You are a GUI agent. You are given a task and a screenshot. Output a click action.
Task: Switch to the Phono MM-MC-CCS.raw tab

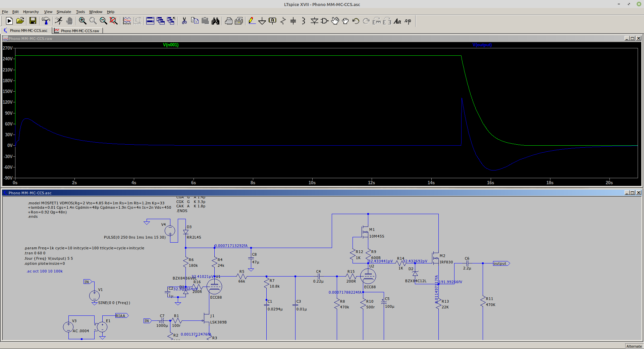tap(77, 31)
